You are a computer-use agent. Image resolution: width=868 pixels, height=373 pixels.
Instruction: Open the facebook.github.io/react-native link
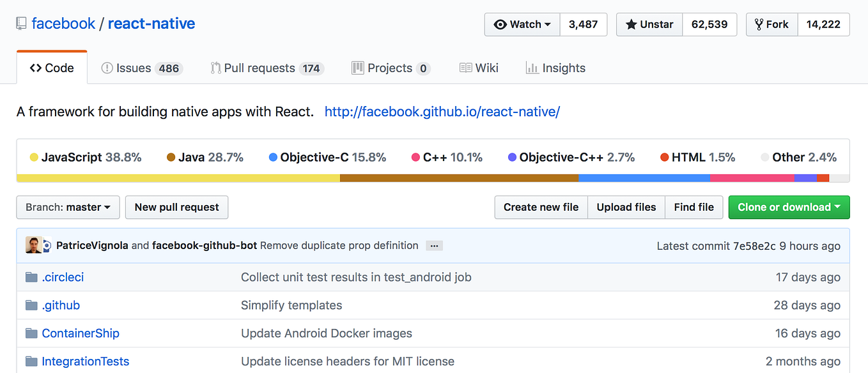coord(442,112)
